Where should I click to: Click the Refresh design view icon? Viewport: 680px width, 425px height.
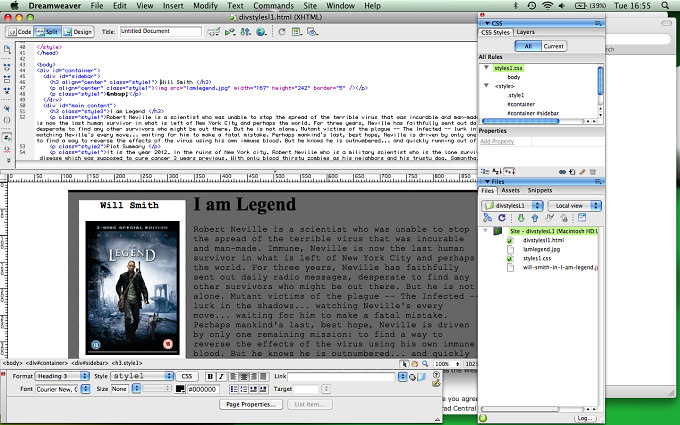[x=282, y=32]
